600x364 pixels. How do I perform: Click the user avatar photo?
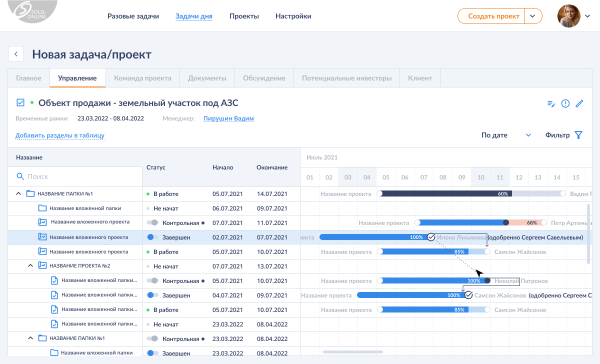pyautogui.click(x=568, y=16)
